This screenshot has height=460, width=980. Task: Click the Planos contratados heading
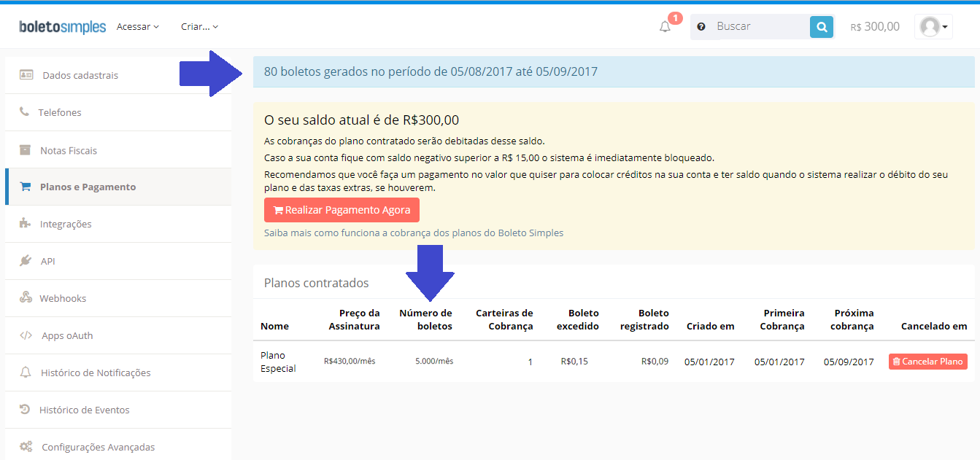(x=316, y=283)
